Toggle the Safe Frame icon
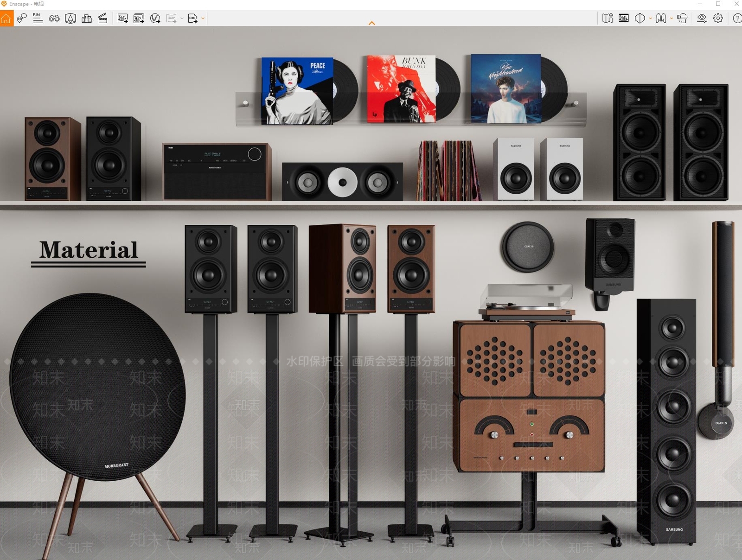 (624, 19)
